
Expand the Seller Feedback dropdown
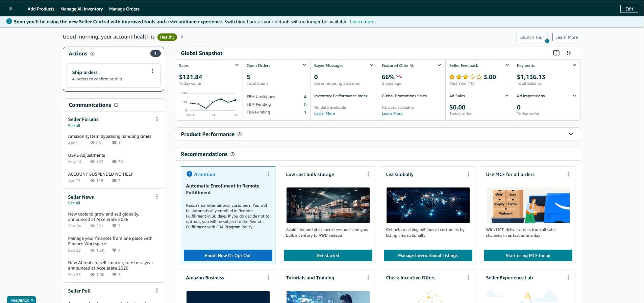click(x=507, y=65)
